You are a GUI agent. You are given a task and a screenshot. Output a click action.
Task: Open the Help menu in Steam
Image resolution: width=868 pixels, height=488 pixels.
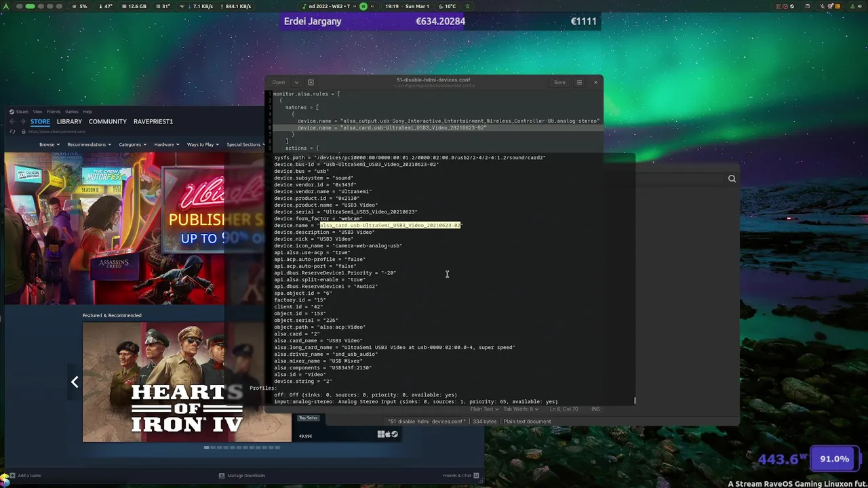pyautogui.click(x=87, y=111)
